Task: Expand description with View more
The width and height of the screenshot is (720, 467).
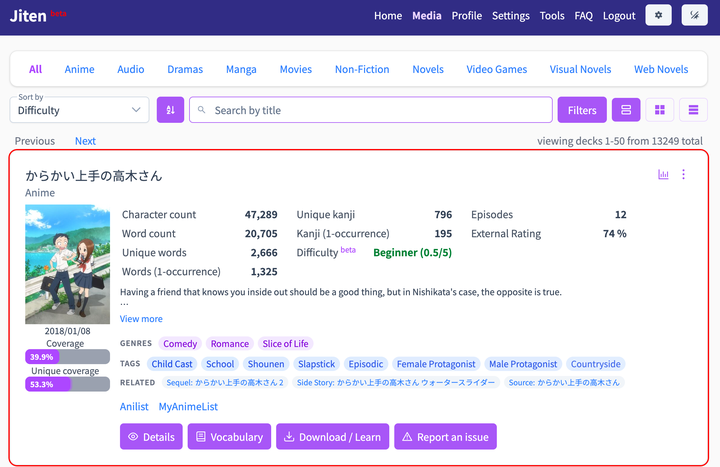Action: click(141, 319)
